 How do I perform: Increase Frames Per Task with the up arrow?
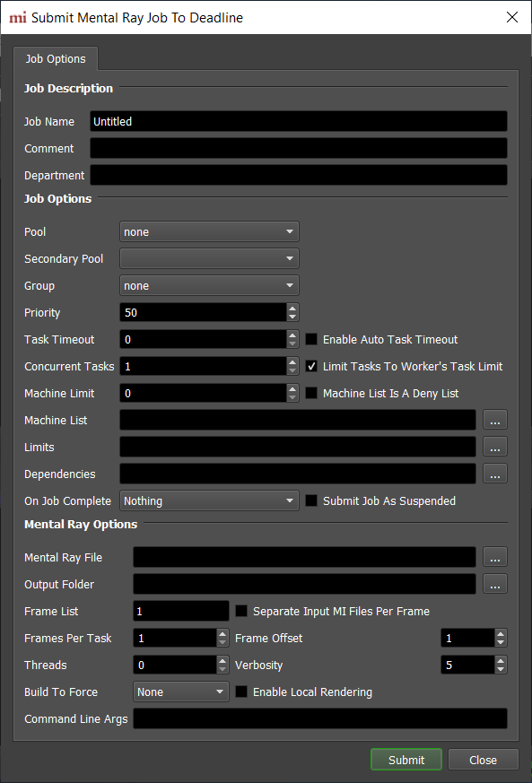222,634
